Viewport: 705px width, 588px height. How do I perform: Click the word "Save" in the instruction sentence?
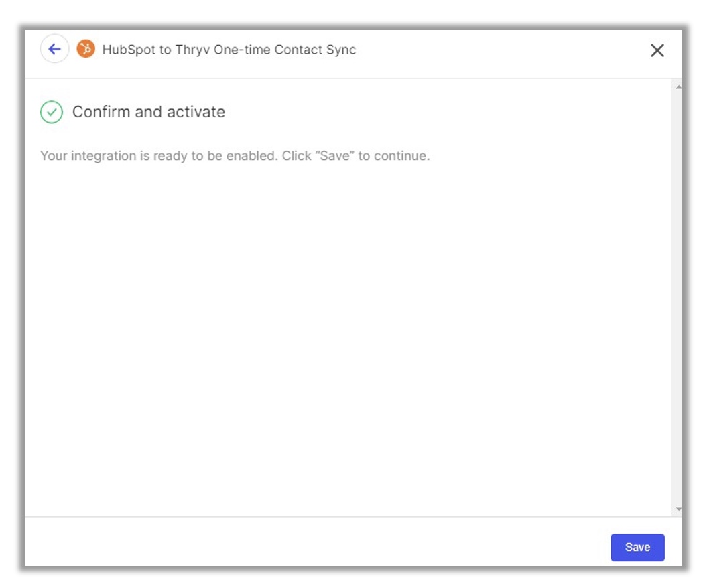pyautogui.click(x=334, y=156)
